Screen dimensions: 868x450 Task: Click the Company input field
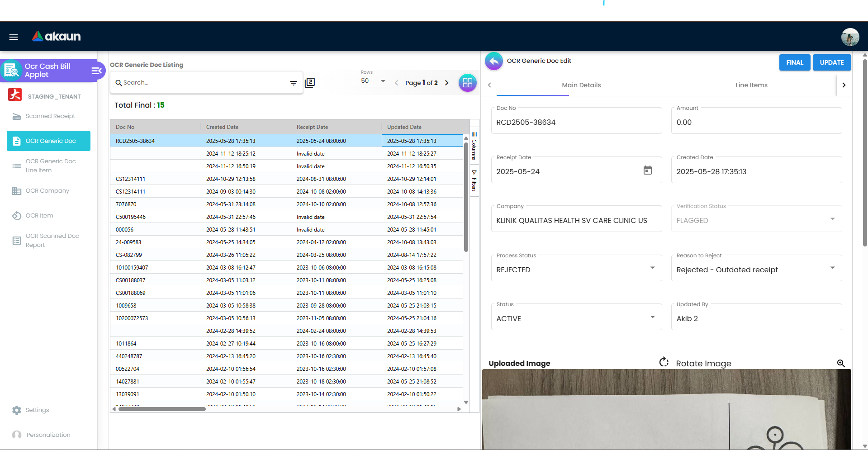pos(577,219)
